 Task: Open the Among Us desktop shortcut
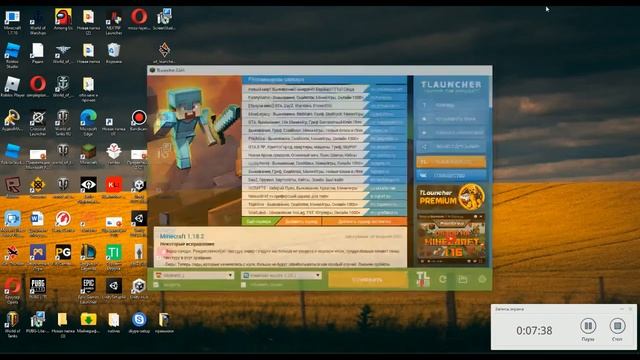[63, 20]
